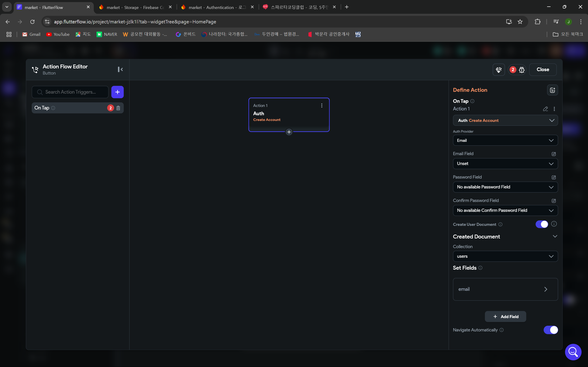Open the Auth Provider Email dropdown
This screenshot has width=588, height=367.
[505, 140]
